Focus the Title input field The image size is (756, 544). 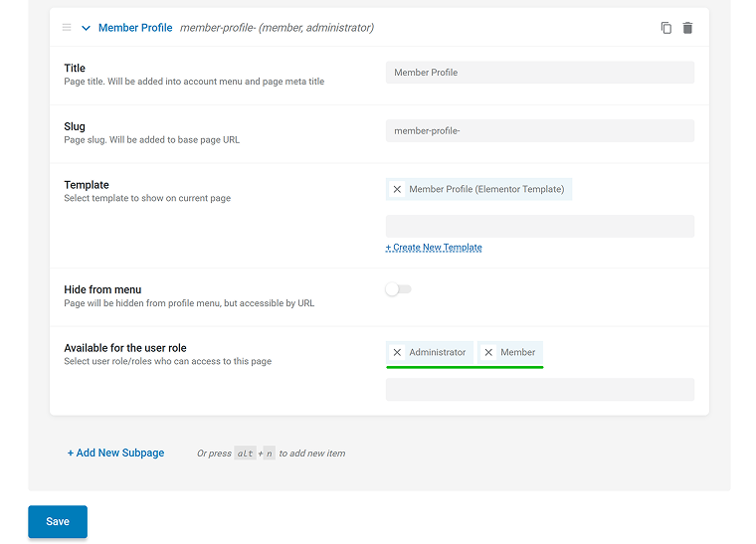tap(540, 73)
